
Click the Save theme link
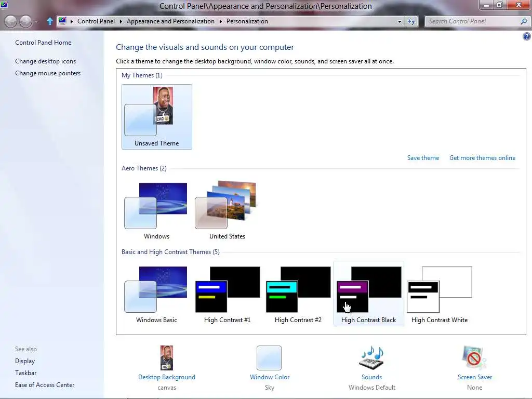tap(423, 158)
